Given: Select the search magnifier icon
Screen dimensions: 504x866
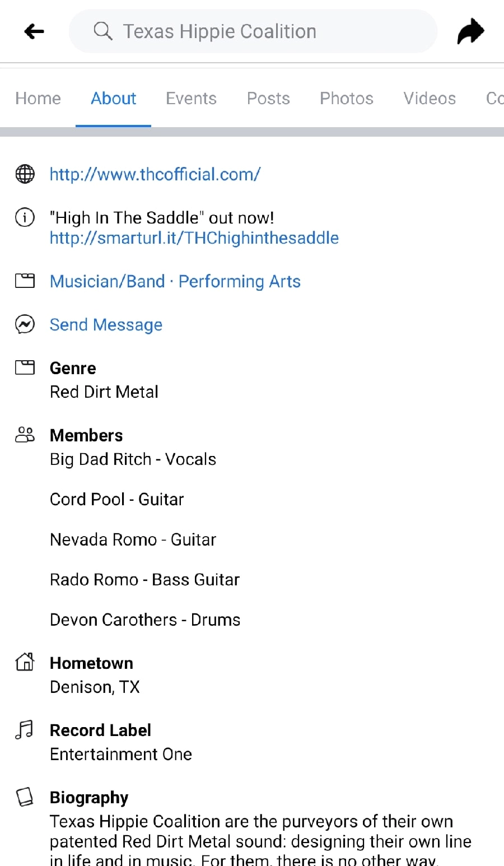Looking at the screenshot, I should pyautogui.click(x=103, y=31).
